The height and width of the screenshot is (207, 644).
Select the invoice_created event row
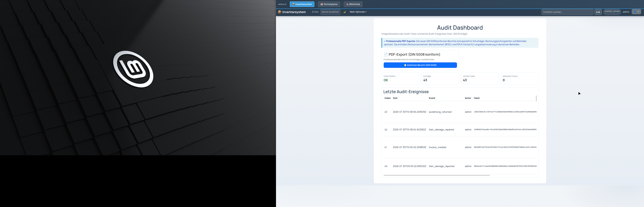[460, 147]
